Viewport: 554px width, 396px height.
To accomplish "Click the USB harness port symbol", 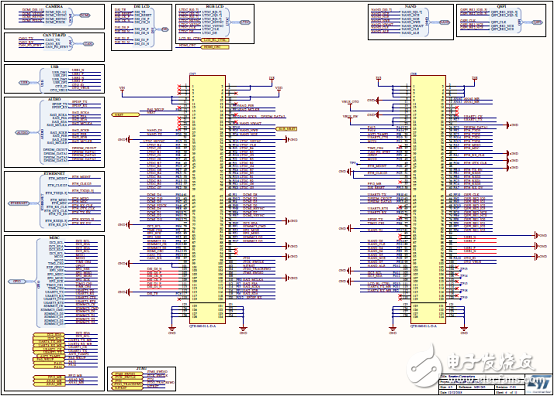I will (24, 82).
